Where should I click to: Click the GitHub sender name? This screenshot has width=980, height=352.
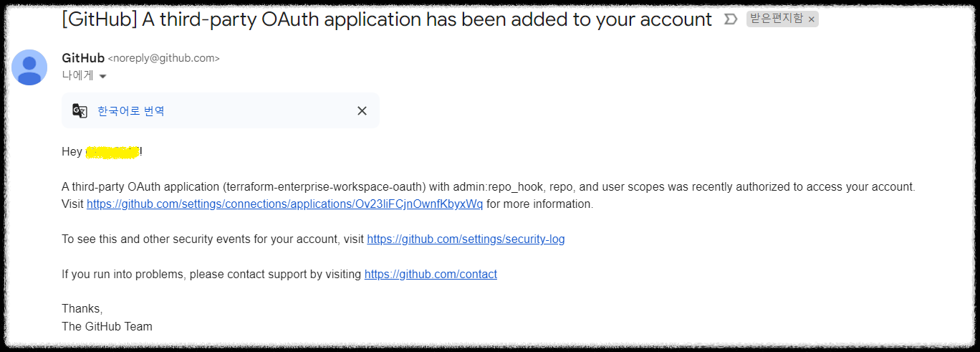(83, 58)
